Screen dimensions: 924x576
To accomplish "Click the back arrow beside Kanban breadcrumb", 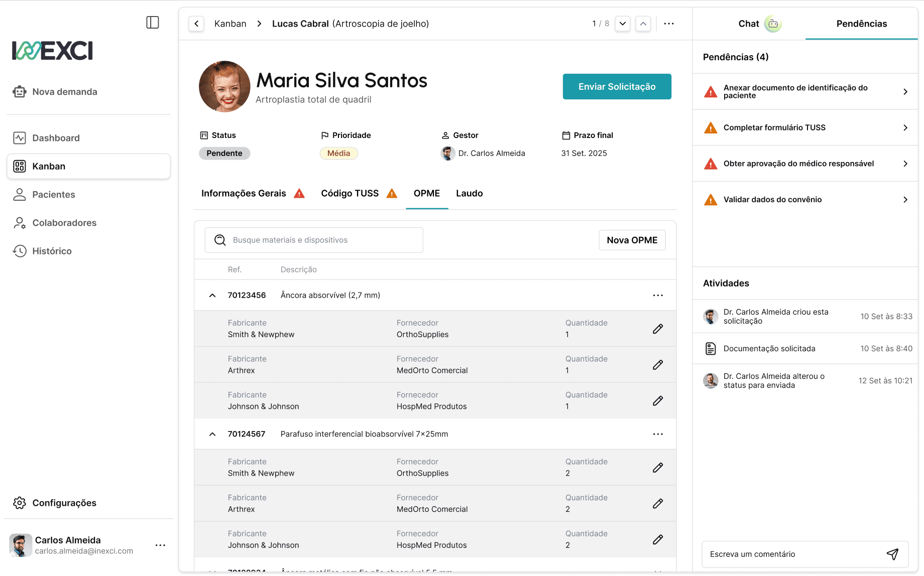I will point(196,24).
